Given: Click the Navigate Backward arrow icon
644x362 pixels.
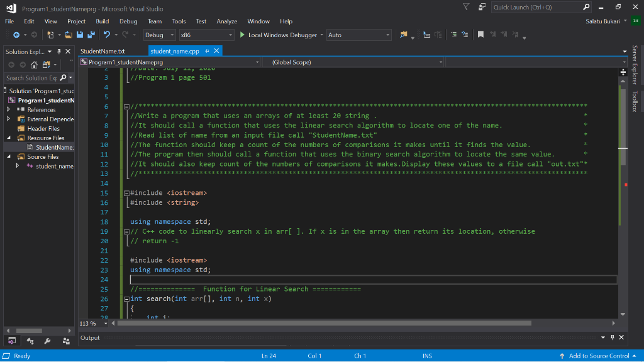Looking at the screenshot, I should (17, 35).
